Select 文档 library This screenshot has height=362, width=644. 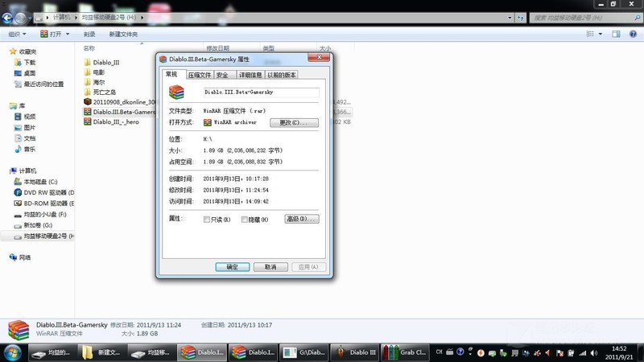29,138
